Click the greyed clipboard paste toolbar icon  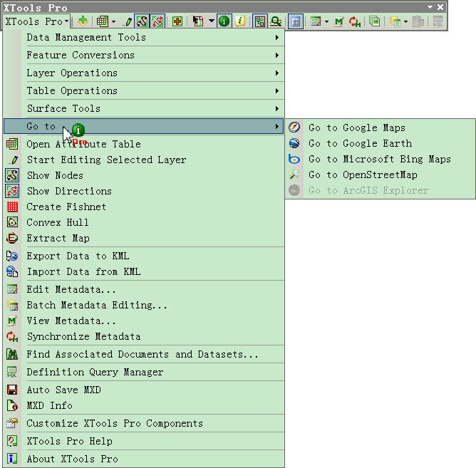pos(418,21)
